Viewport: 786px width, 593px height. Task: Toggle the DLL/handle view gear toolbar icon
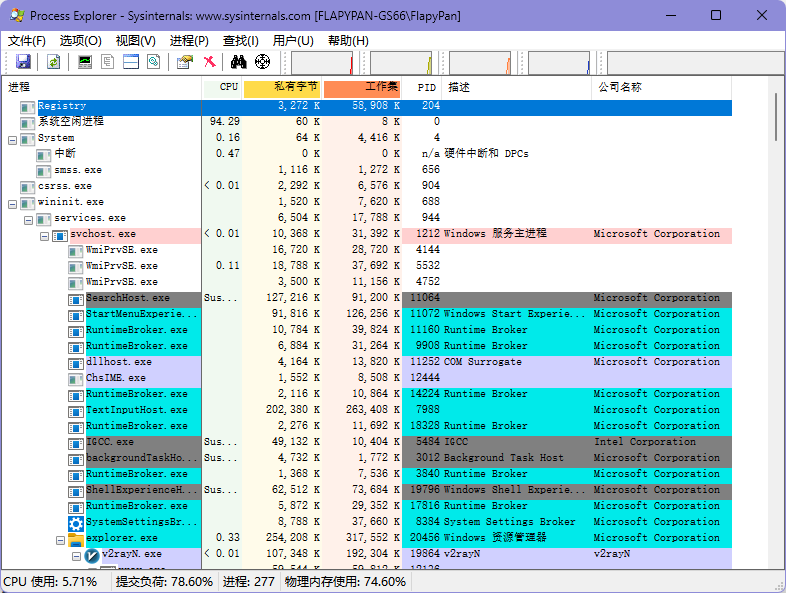click(153, 62)
